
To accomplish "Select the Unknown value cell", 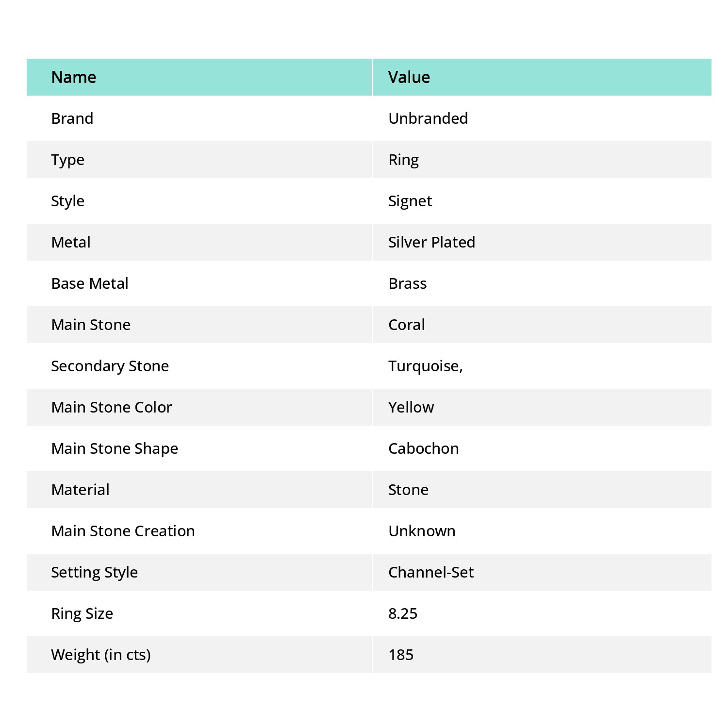I will [x=422, y=531].
